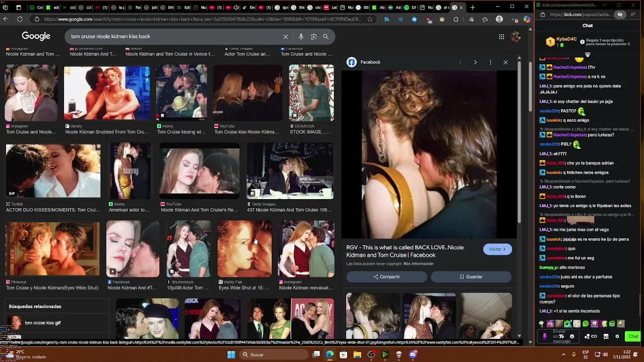Show next image in Facebook preview panel
Viewport: 644px width, 362px height.
pos(475,62)
